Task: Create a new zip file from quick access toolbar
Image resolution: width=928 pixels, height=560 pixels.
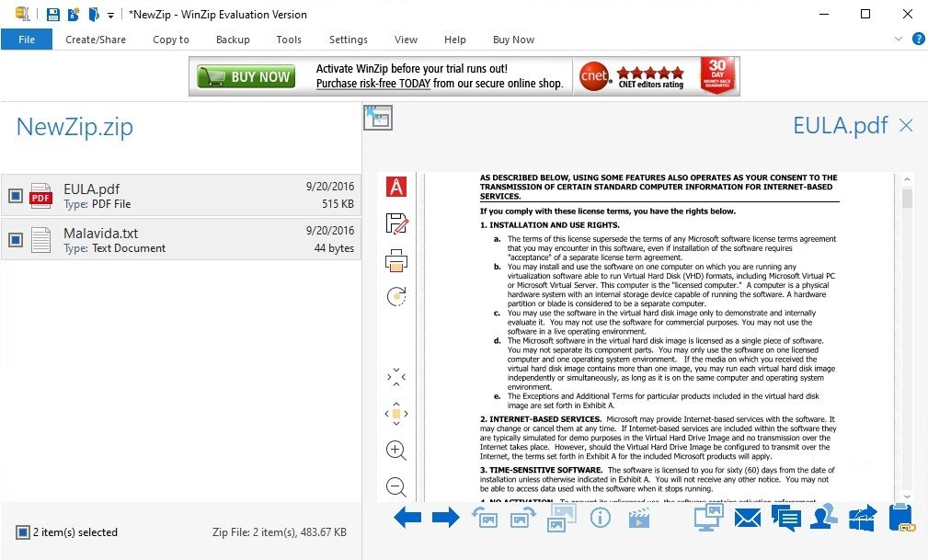Action: coord(74,14)
